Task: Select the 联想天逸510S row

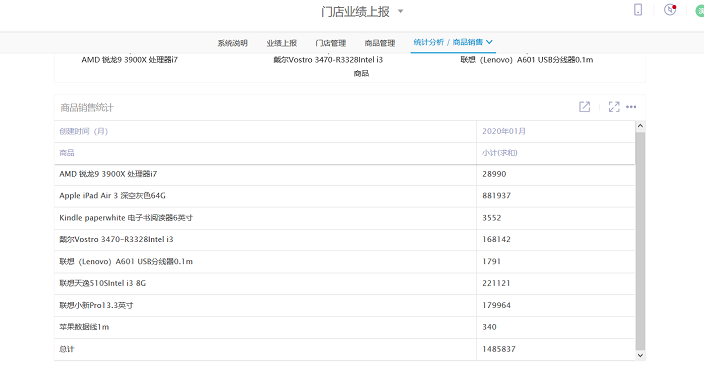Action: click(x=344, y=283)
